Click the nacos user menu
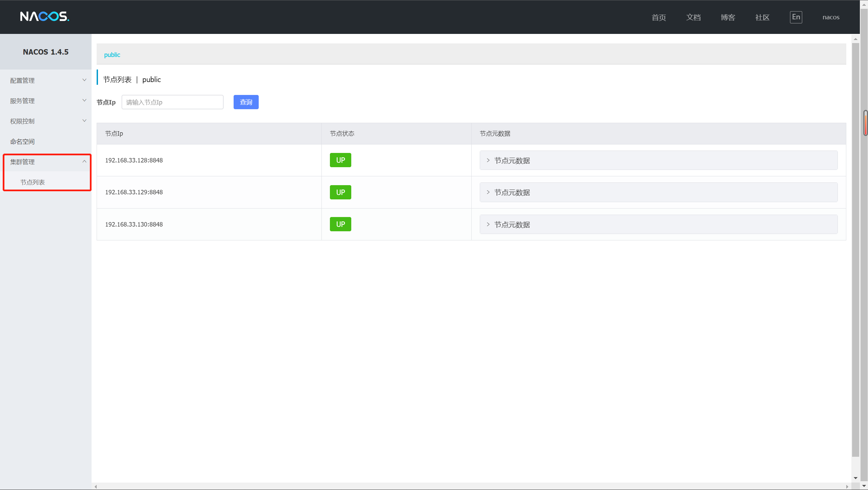 tap(830, 17)
